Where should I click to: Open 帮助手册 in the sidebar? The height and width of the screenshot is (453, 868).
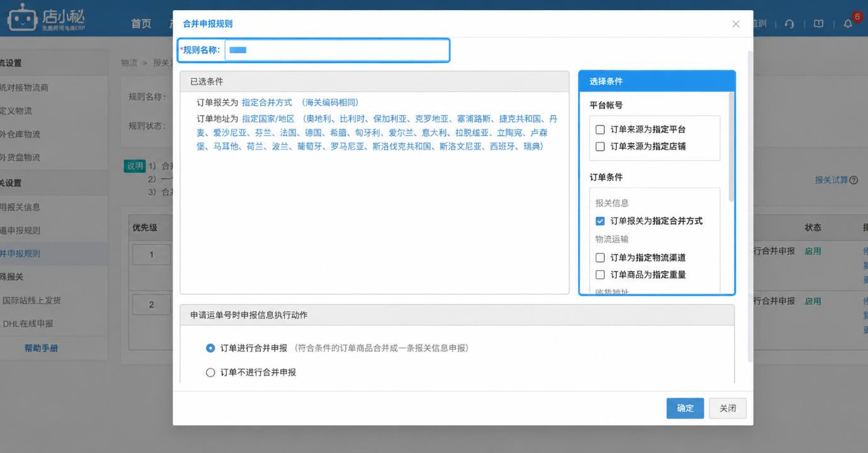tap(41, 348)
